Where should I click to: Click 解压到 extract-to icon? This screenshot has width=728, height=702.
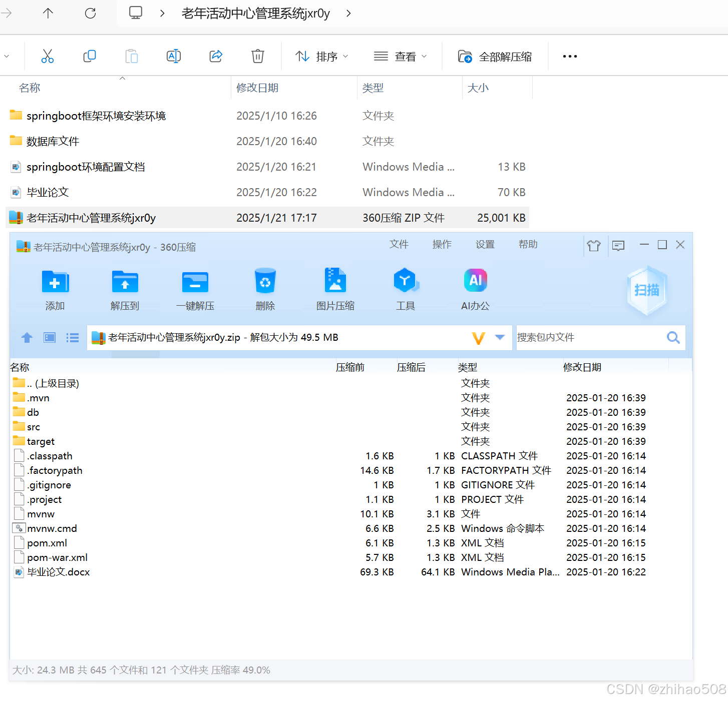tap(125, 290)
